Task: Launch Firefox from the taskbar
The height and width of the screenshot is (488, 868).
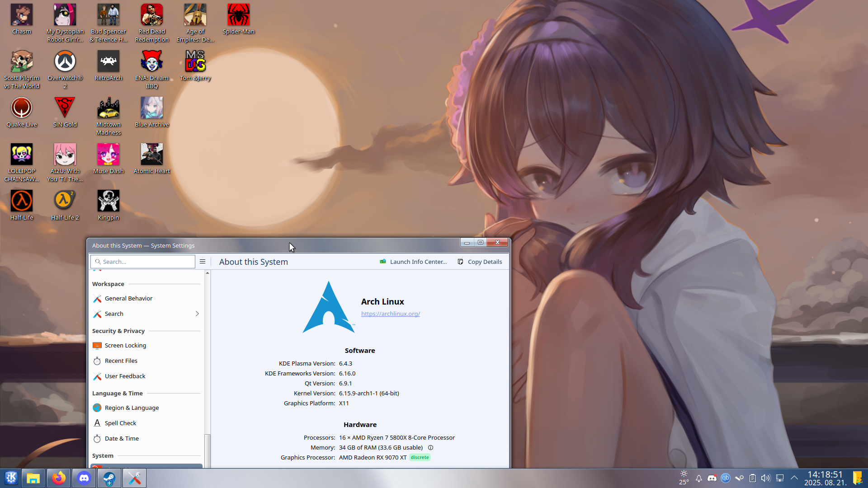Action: (x=58, y=478)
